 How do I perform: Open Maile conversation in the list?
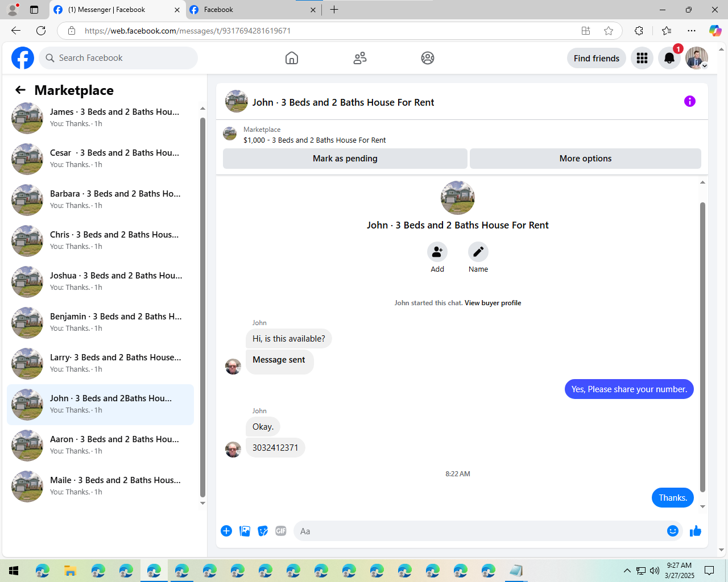(100, 486)
